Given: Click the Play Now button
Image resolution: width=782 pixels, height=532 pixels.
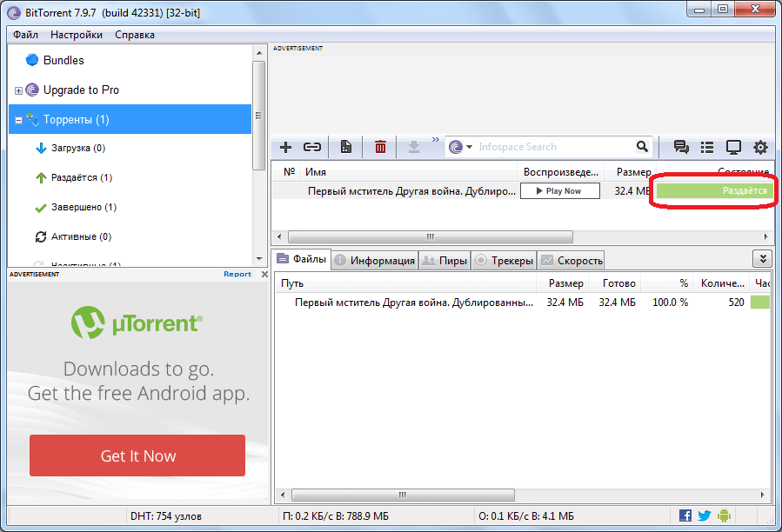Looking at the screenshot, I should coord(559,191).
